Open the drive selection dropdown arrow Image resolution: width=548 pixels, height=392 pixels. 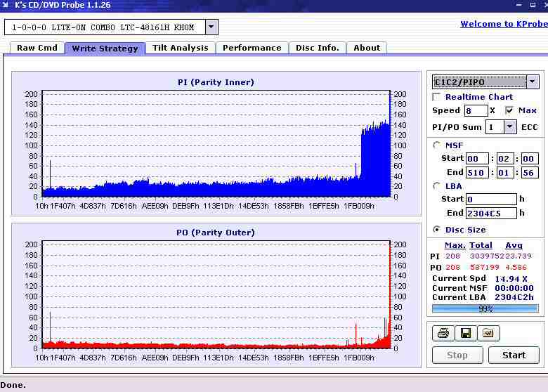click(211, 27)
